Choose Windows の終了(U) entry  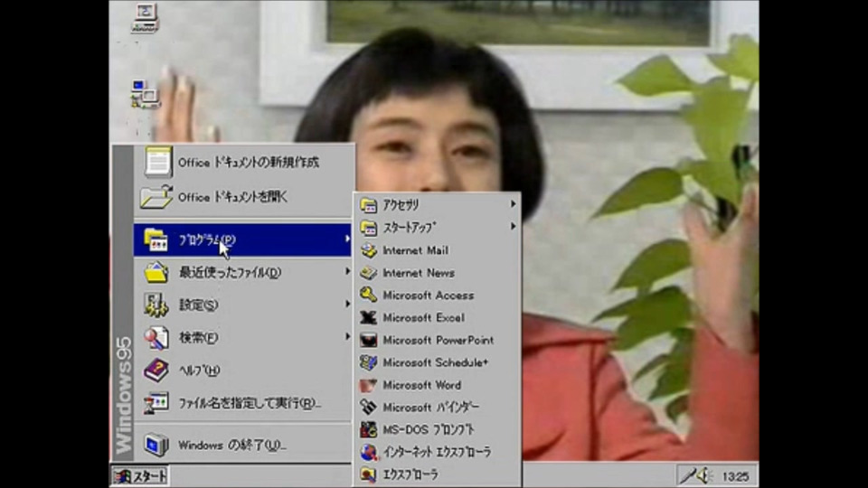pyautogui.click(x=243, y=445)
